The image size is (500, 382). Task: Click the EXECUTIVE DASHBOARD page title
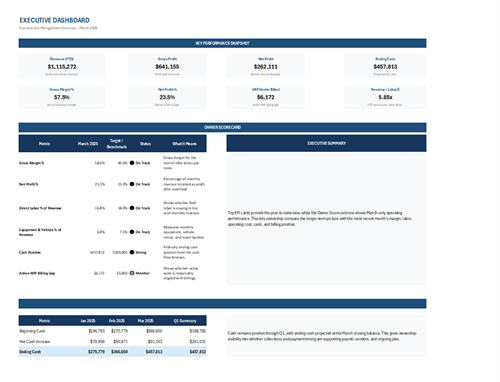(x=54, y=20)
